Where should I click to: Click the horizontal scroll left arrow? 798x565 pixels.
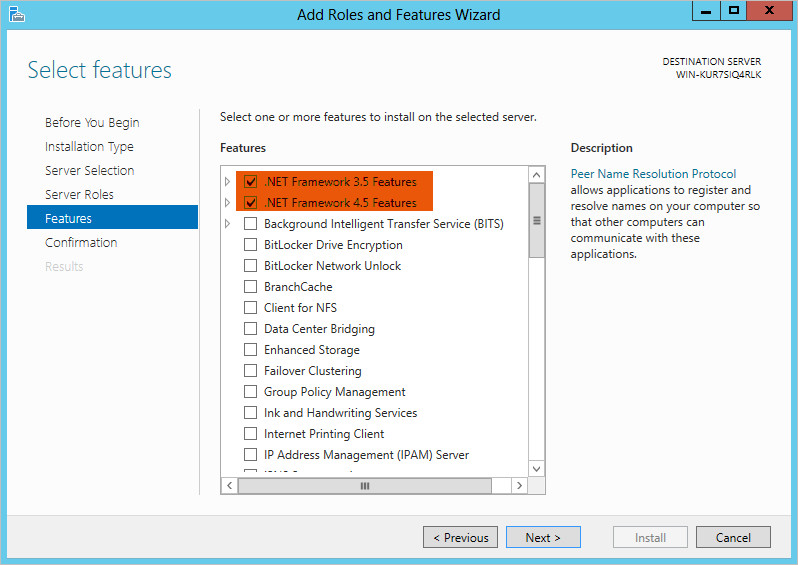(230, 485)
